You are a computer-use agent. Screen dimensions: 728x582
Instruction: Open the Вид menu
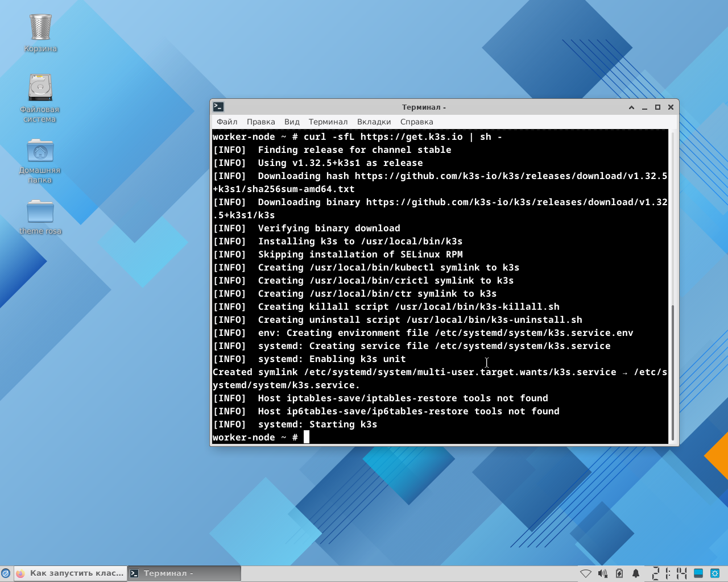click(x=292, y=122)
